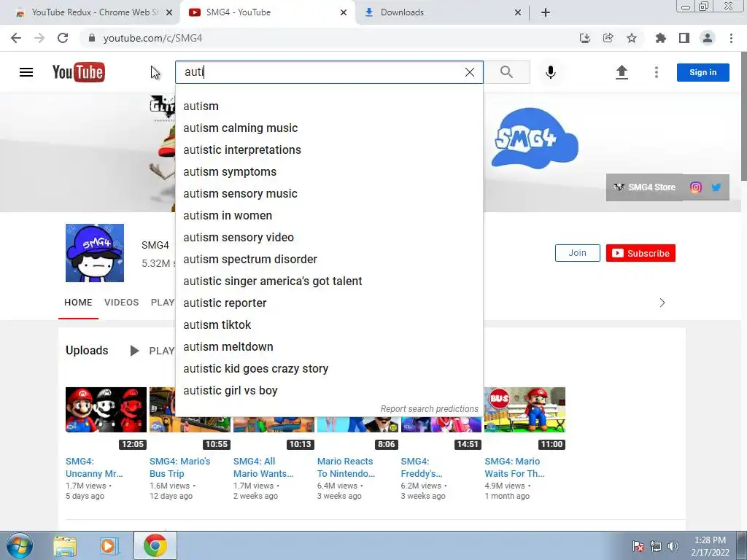Open 'SMG4: All Mario Wants...' title link
This screenshot has height=560, width=747.
263,467
